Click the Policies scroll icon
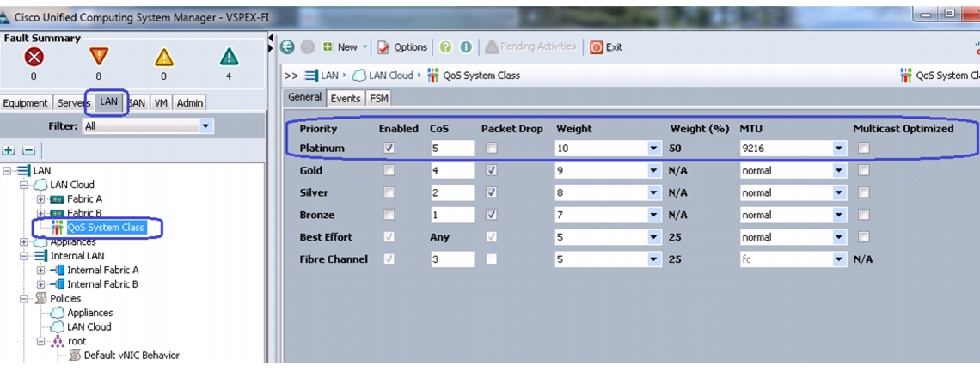 [40, 298]
